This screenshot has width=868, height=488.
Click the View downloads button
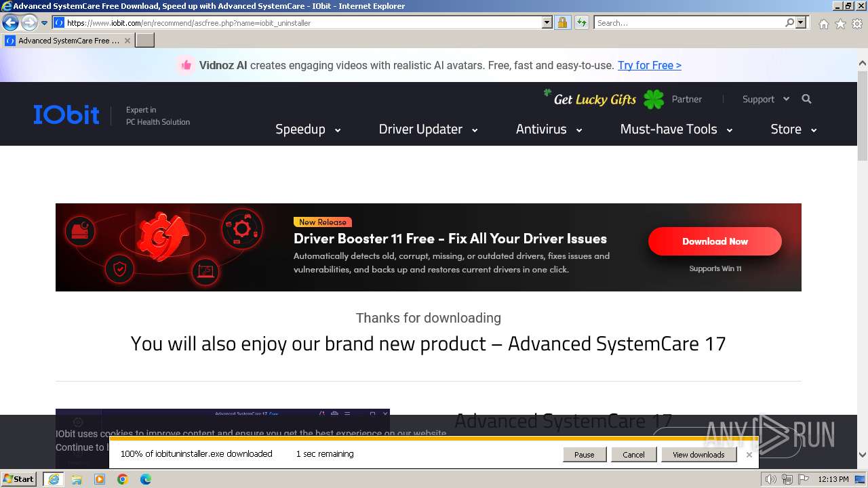(x=698, y=455)
